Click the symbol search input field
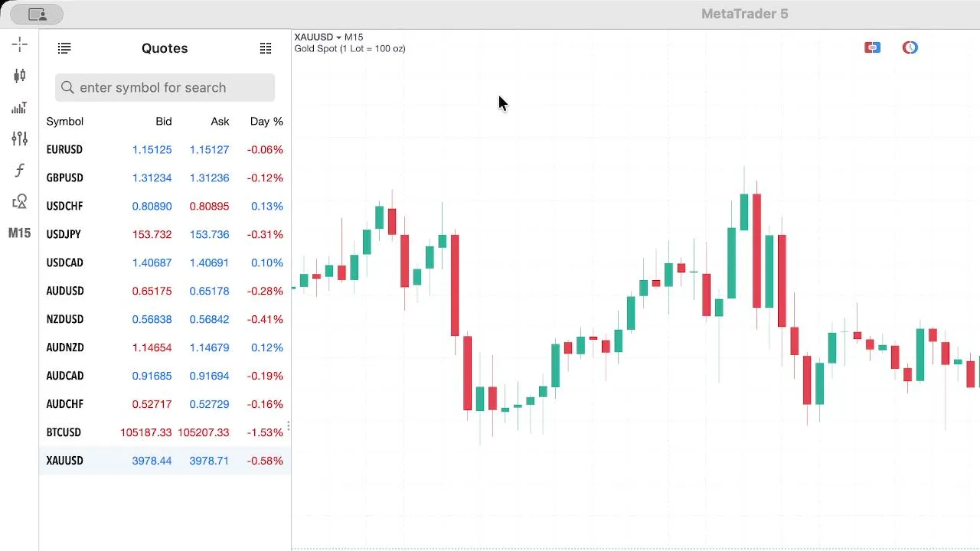The height and width of the screenshot is (551, 980). coord(165,87)
